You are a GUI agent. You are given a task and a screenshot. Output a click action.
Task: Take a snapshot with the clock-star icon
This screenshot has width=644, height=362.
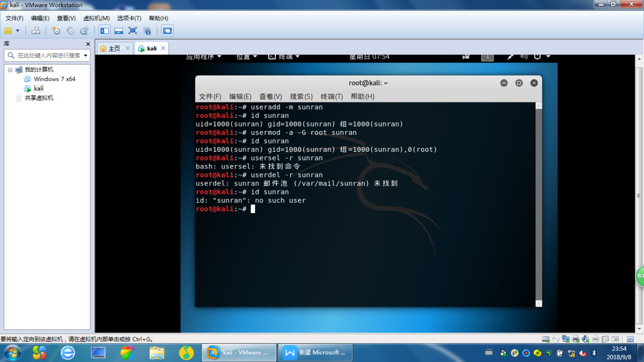56,31
